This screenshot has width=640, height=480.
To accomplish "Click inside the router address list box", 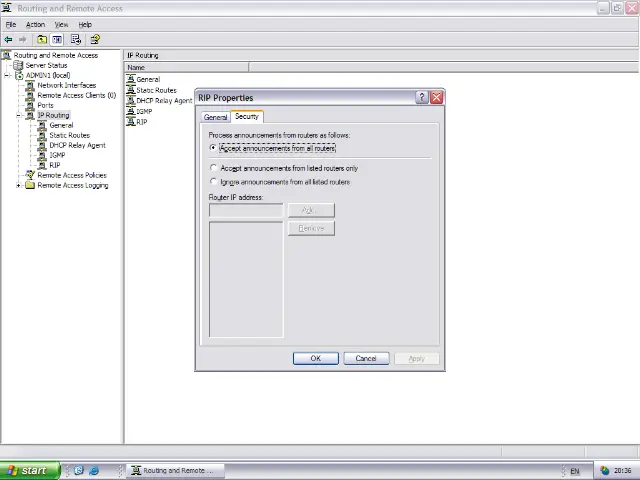I will coord(246,280).
